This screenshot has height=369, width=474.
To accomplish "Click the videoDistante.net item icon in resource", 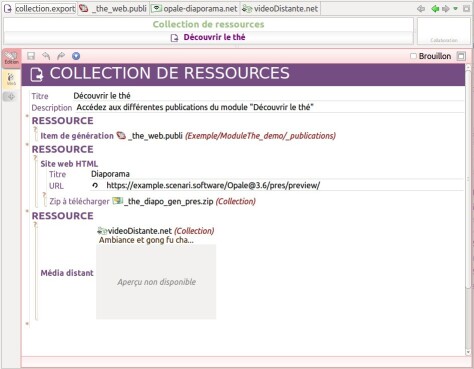I will point(102,231).
